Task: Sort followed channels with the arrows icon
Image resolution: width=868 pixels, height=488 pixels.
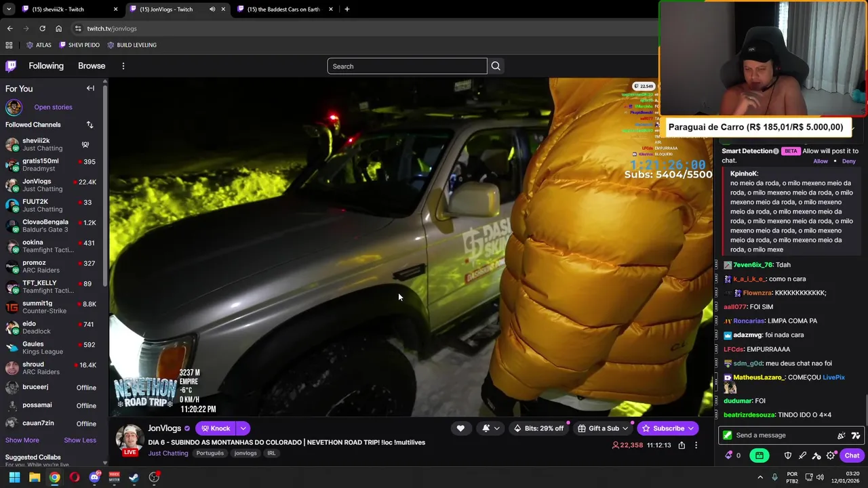Action: click(90, 125)
